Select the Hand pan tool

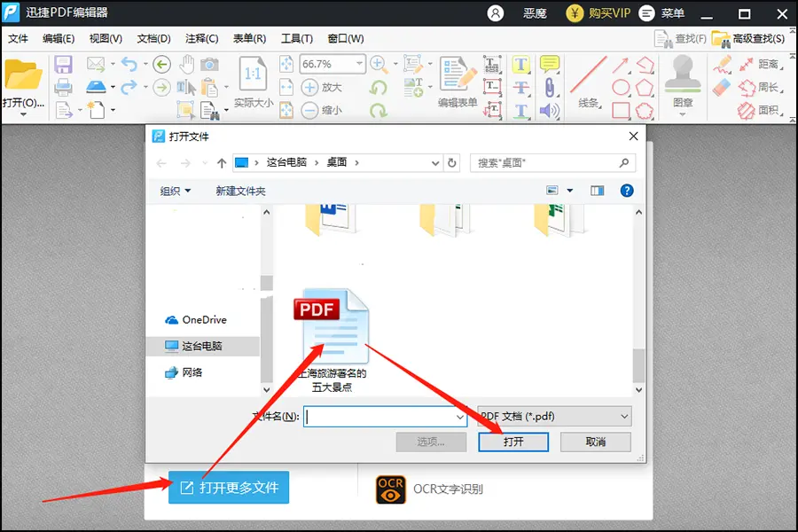pos(187,64)
